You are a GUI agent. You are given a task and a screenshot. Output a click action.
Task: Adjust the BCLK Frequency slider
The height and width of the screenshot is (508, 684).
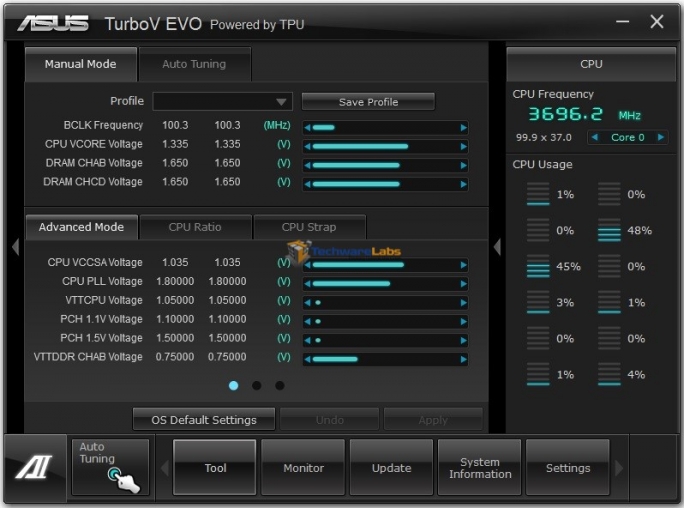coord(386,128)
